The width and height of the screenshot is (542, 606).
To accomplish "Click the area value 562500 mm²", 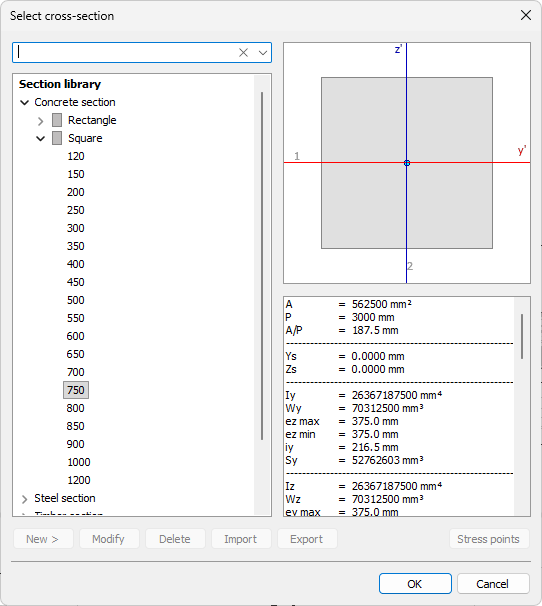I will click(382, 305).
